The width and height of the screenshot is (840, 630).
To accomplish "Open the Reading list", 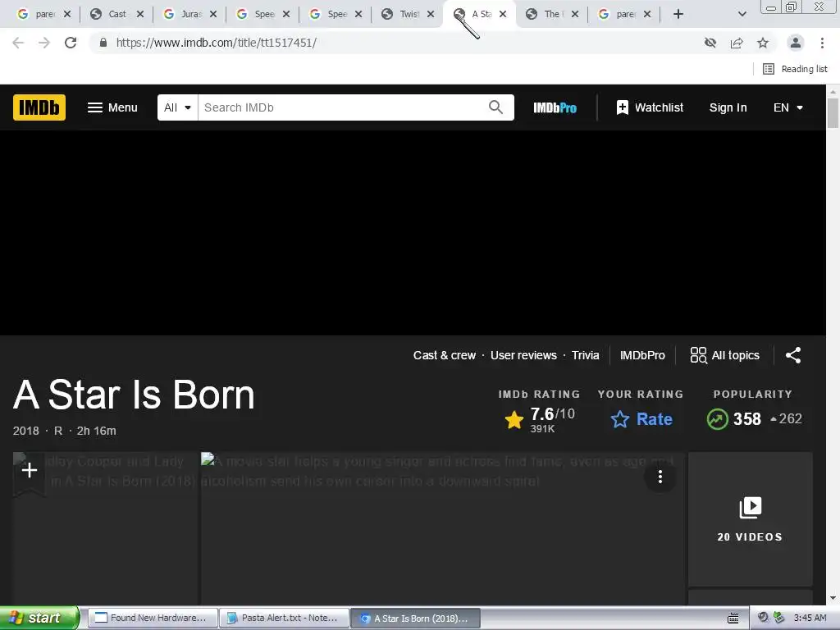I will [x=795, y=69].
